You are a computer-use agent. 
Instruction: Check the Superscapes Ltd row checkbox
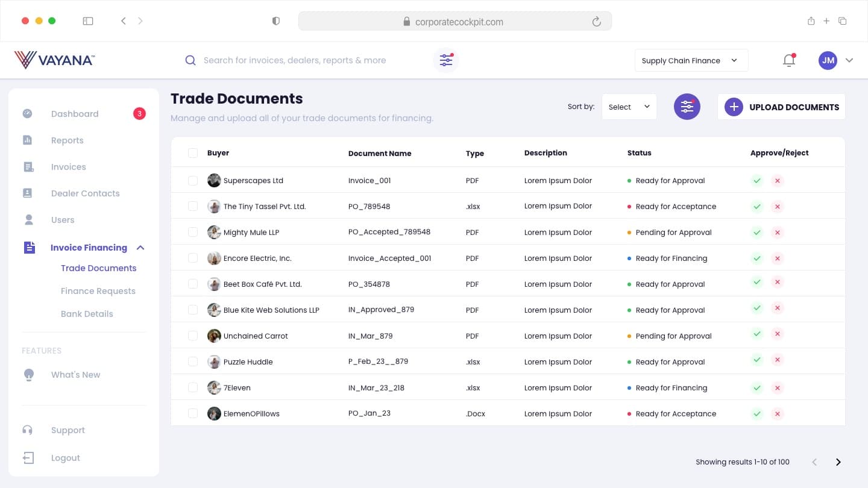point(193,180)
